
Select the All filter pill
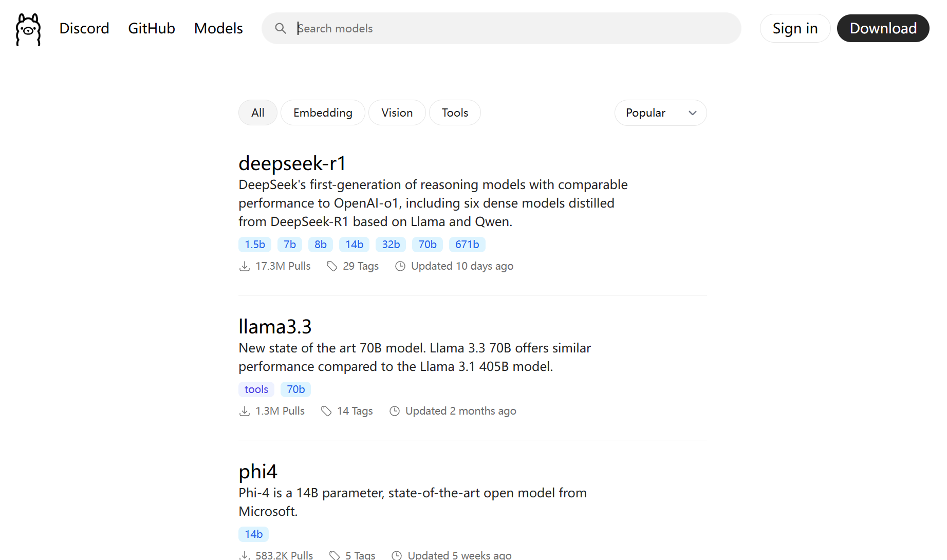click(x=258, y=113)
